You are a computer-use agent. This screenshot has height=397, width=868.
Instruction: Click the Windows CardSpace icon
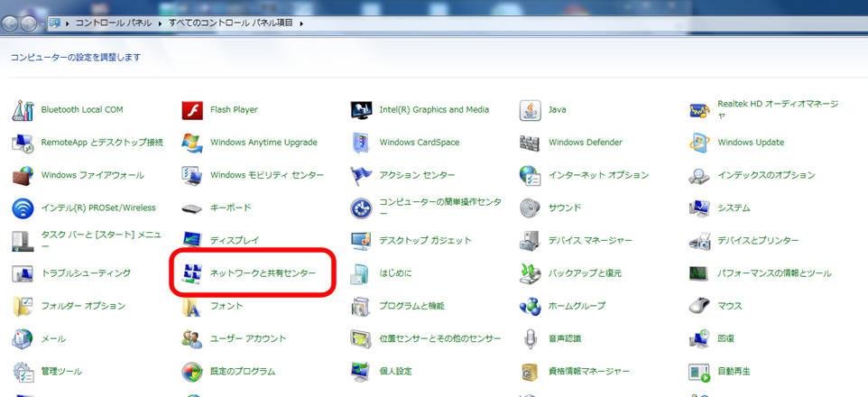pos(362,143)
